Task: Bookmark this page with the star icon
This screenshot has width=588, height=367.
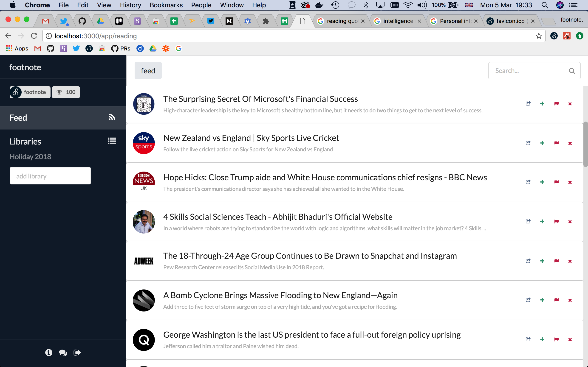Action: coord(539,36)
